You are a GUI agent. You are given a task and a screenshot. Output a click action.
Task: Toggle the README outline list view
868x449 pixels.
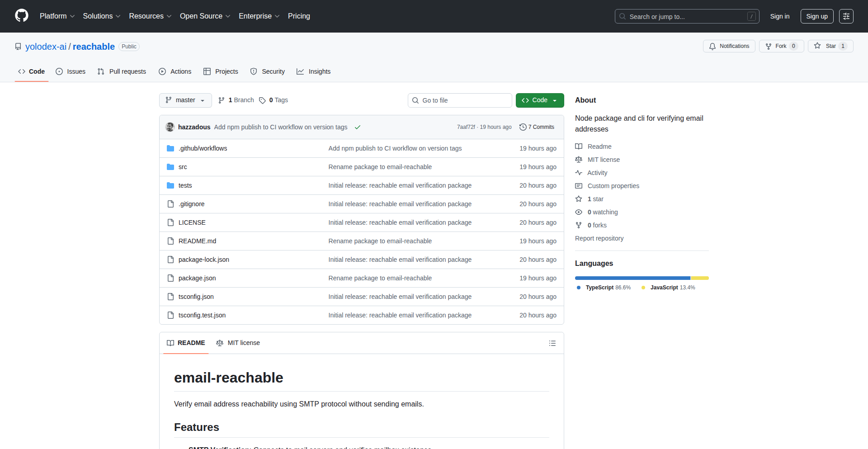tap(552, 343)
